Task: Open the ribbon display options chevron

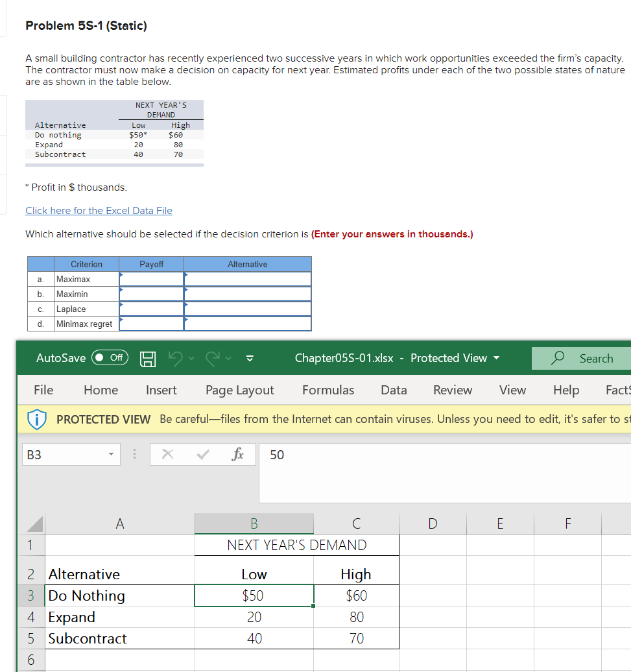Action: point(249,357)
